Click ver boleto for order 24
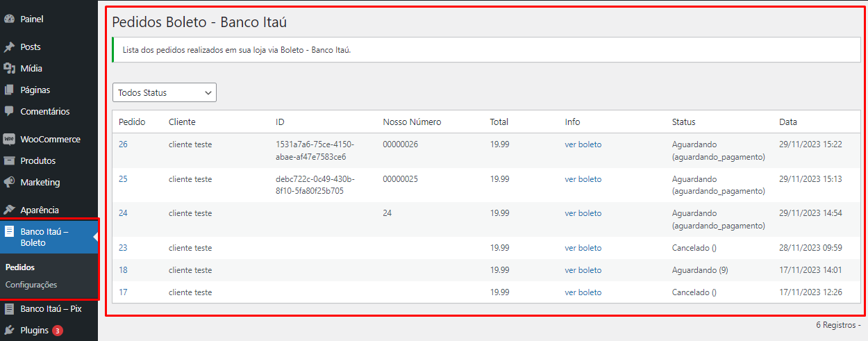The width and height of the screenshot is (868, 341). click(583, 213)
